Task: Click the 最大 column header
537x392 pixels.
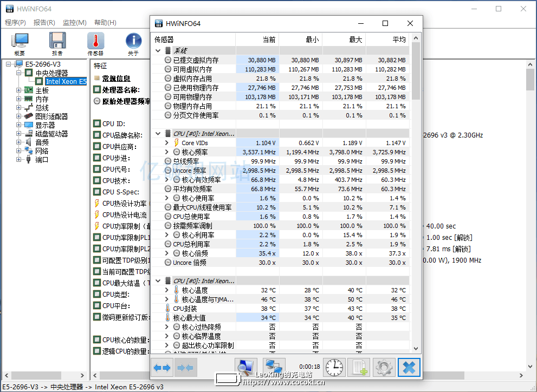Action: pos(344,40)
